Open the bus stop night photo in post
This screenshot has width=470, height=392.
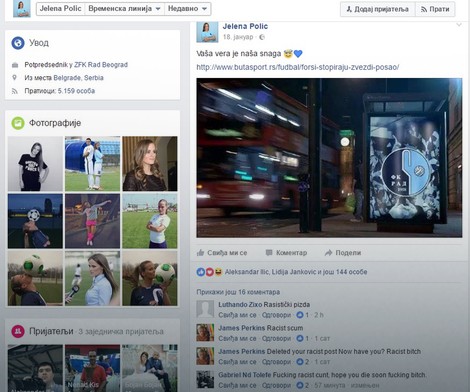(329, 158)
